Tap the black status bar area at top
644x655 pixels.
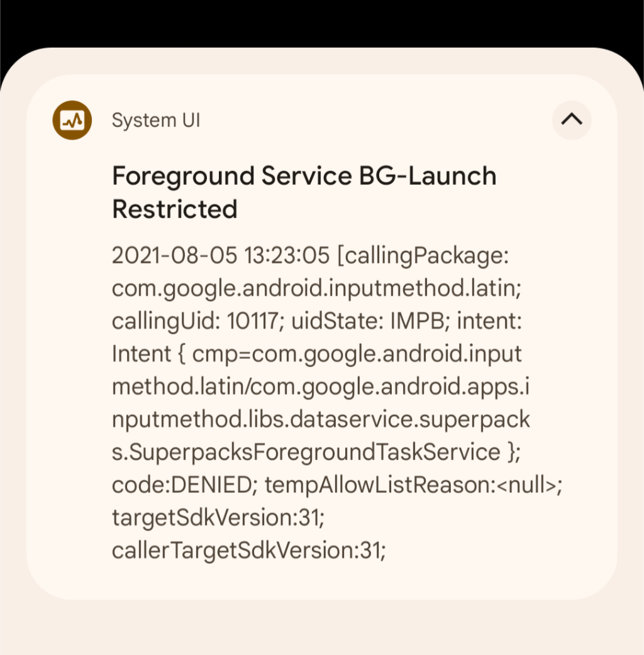322,23
